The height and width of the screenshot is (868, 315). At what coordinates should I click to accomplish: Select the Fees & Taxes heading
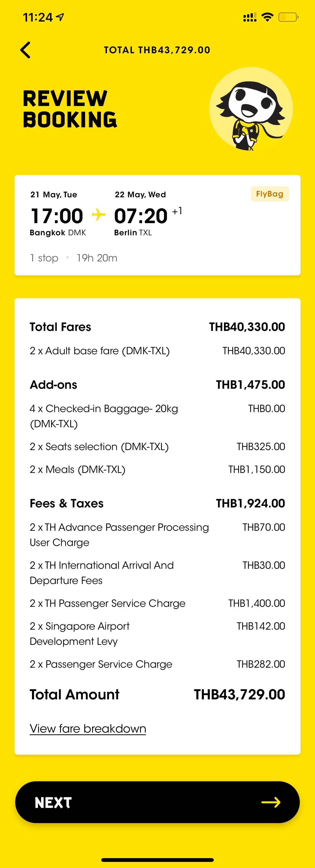tap(67, 503)
